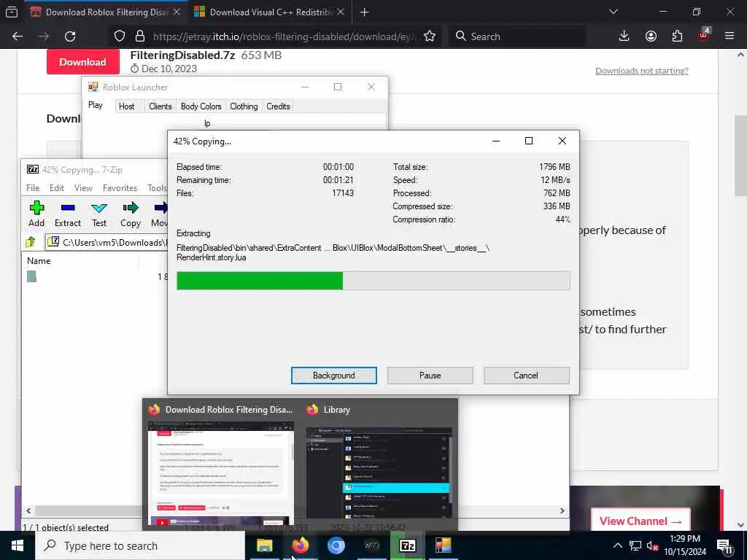Click the Windows taskbar search box
The width and height of the screenshot is (747, 560).
(140, 545)
